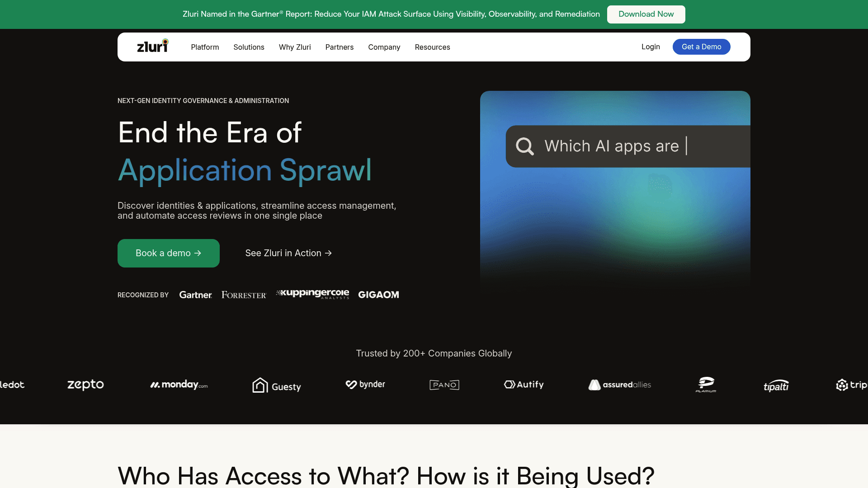Click the Autify logo
868x488 pixels.
click(x=524, y=385)
